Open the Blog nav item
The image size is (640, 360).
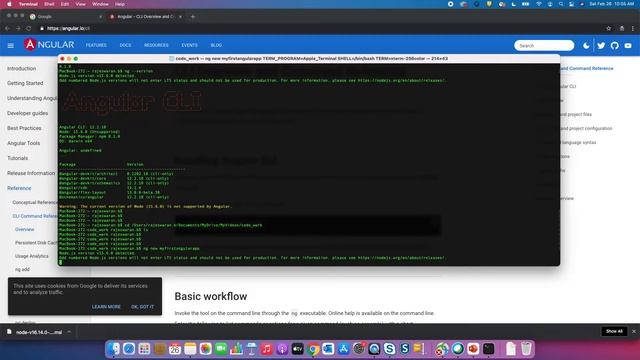coord(216,45)
